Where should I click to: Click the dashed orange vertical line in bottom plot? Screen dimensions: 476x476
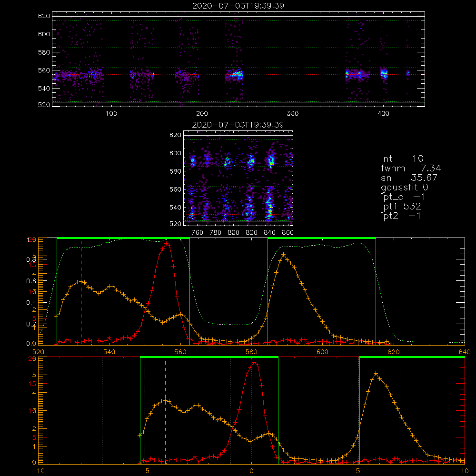[166, 411]
